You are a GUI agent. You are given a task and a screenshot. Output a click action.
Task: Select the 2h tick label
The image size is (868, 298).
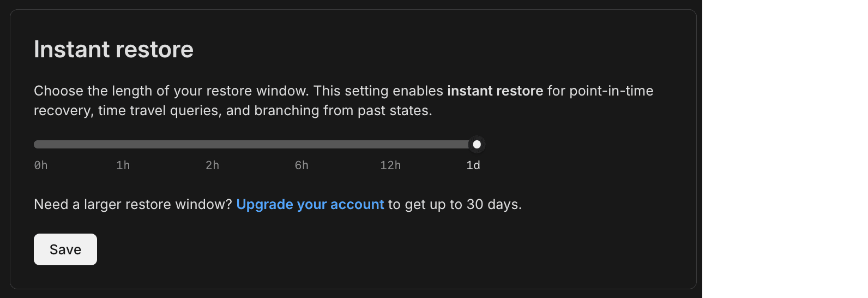point(212,165)
